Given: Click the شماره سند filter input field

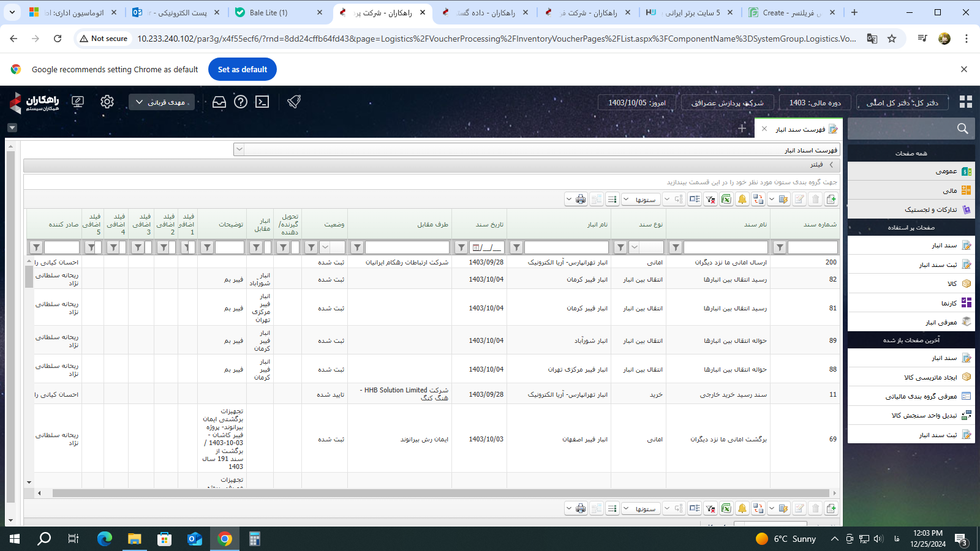Looking at the screenshot, I should click(812, 247).
